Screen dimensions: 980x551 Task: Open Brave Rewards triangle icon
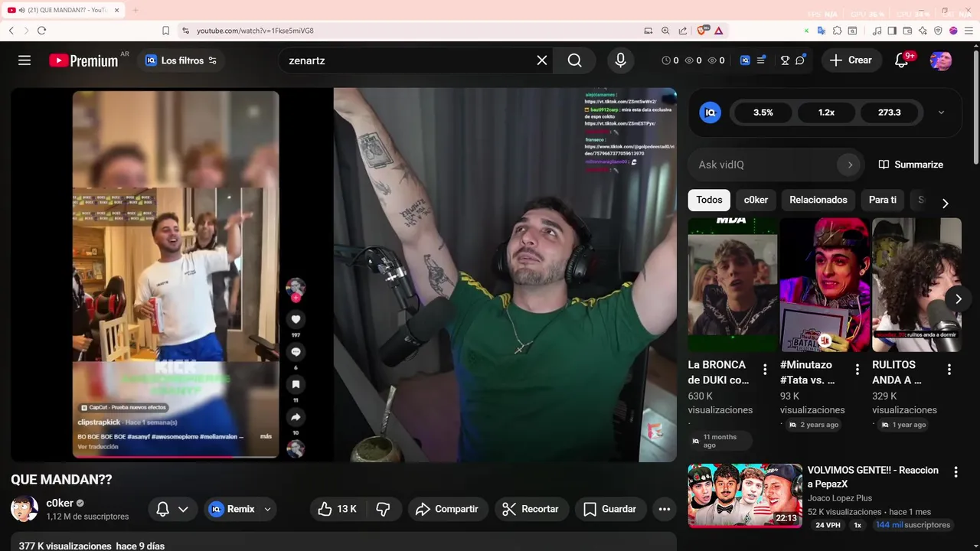click(718, 31)
